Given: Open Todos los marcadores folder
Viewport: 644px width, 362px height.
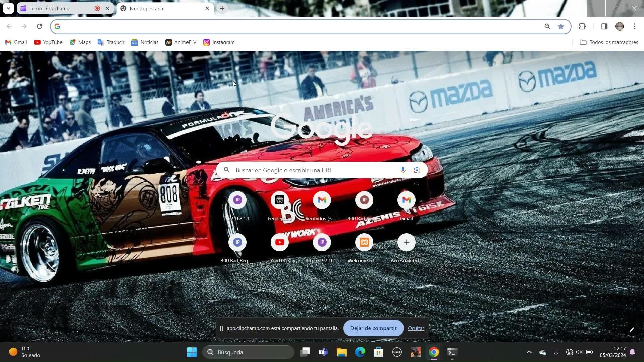Looking at the screenshot, I should 608,42.
